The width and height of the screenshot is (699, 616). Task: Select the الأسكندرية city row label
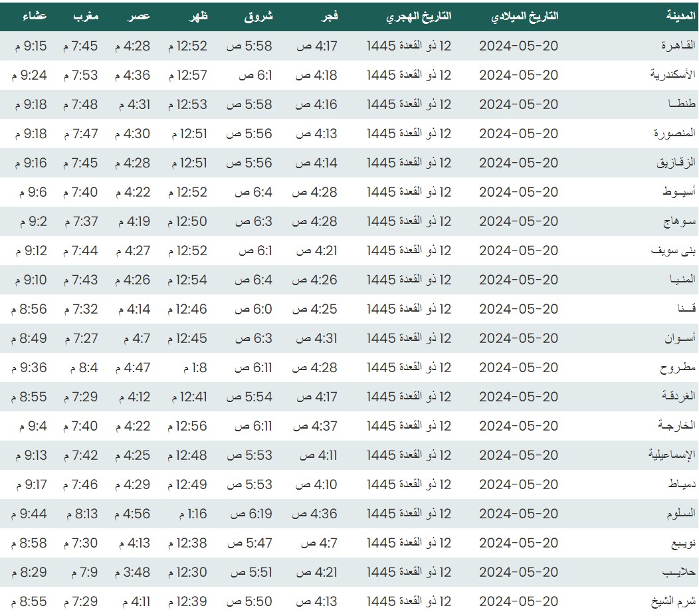(672, 75)
